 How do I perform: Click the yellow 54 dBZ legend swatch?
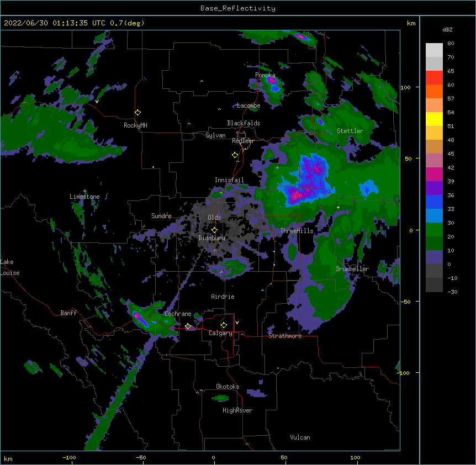[x=434, y=119]
